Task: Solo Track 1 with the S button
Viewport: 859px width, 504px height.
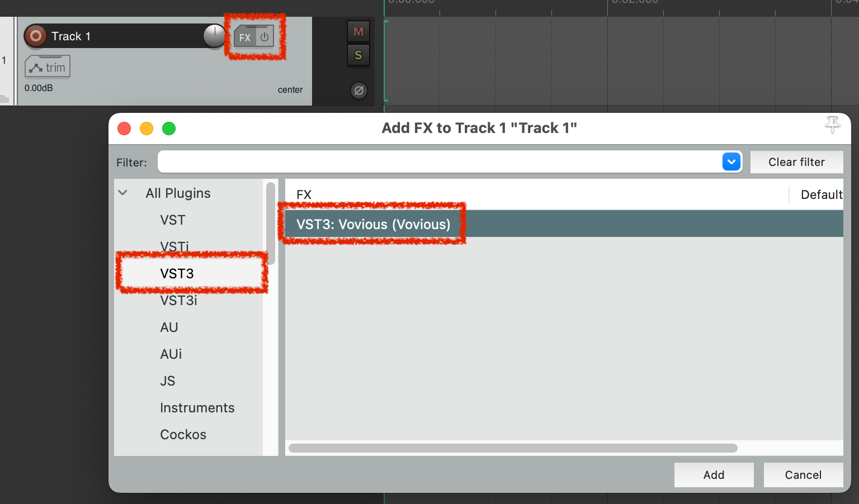Action: (x=358, y=55)
